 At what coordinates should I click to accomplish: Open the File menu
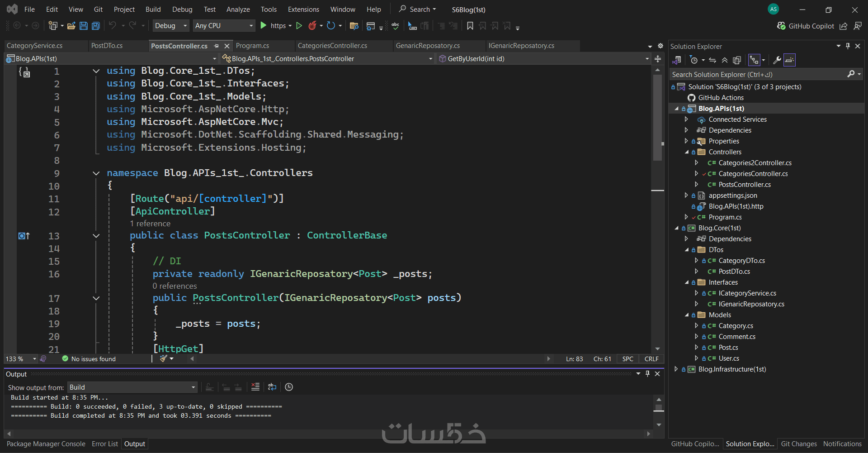click(29, 9)
